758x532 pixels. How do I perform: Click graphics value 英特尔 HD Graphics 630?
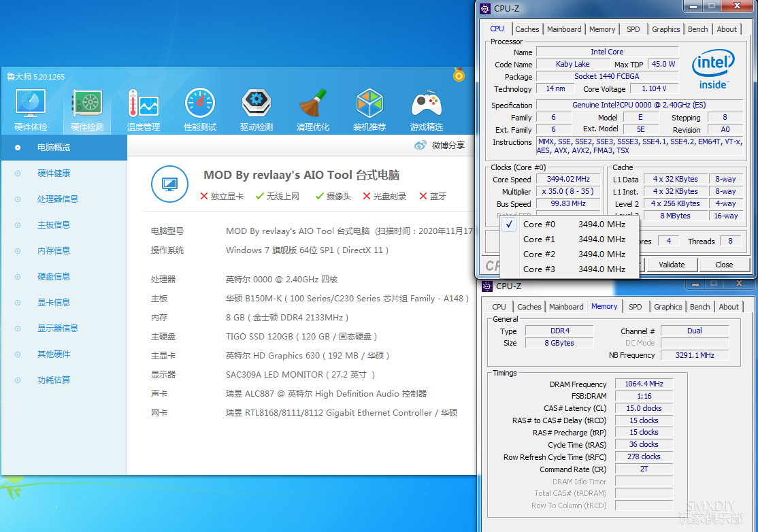pos(308,356)
